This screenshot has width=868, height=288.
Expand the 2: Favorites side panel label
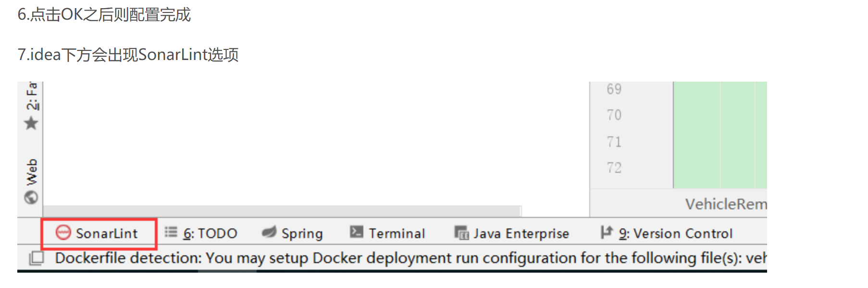[x=32, y=96]
